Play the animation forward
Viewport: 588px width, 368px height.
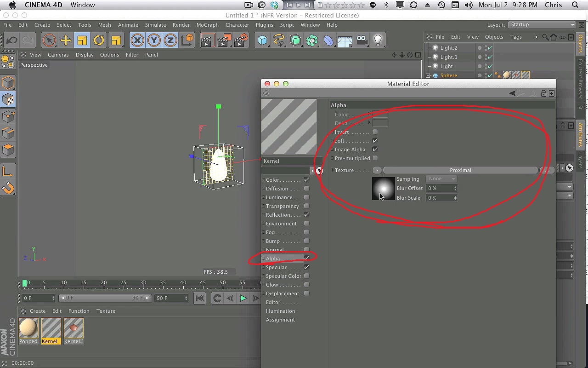243,298
